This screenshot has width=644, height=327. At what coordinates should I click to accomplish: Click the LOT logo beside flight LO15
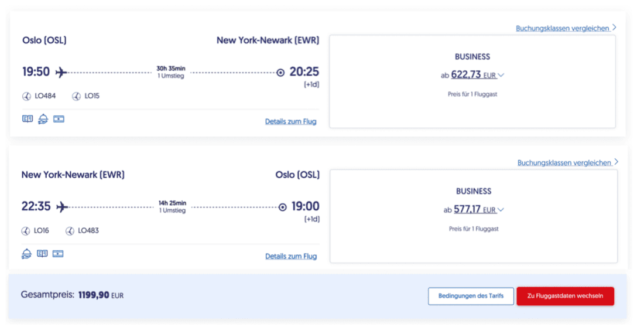pyautogui.click(x=76, y=96)
